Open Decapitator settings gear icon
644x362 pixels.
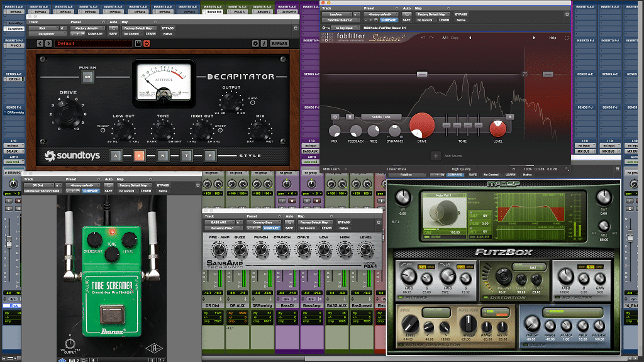255,43
